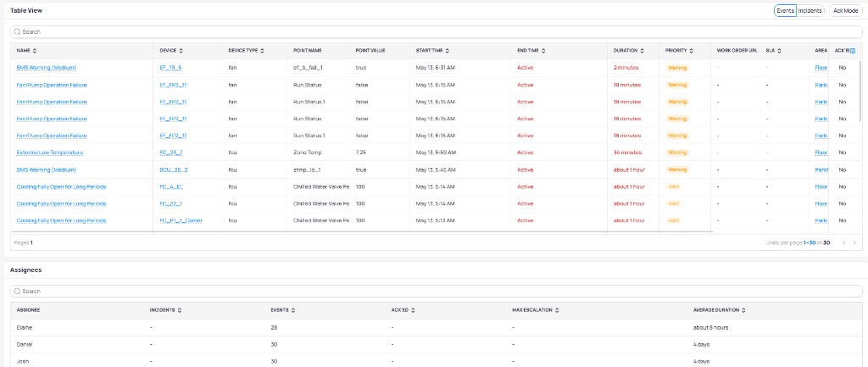
Task: Open device FC_22_1
Action: coord(170,203)
